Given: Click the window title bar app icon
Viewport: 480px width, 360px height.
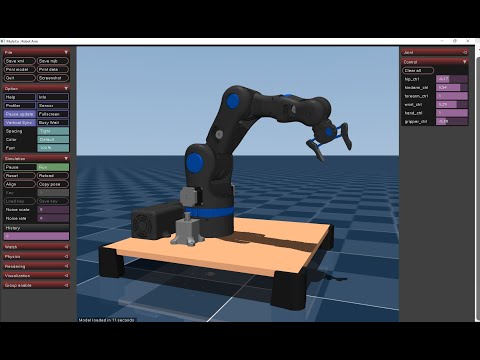Looking at the screenshot, I should point(2,41).
